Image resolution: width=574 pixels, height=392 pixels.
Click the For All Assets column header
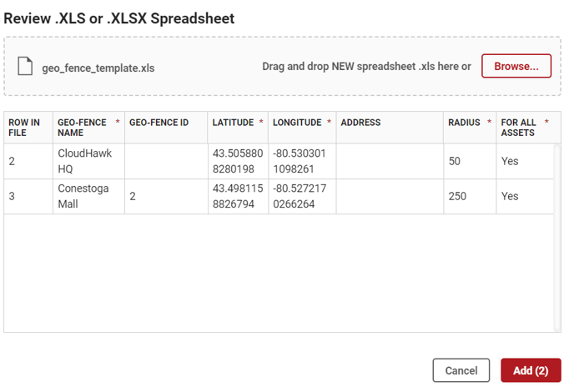pyautogui.click(x=519, y=128)
